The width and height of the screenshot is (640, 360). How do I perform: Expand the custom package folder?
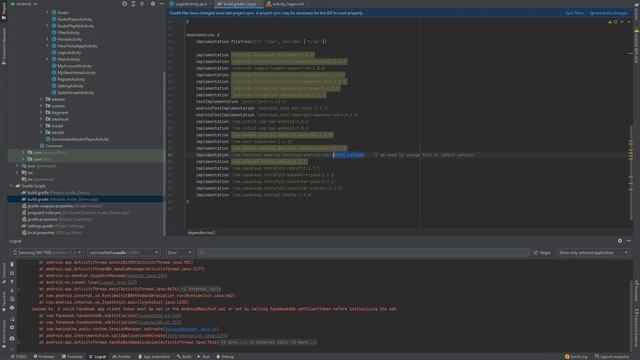(41, 106)
